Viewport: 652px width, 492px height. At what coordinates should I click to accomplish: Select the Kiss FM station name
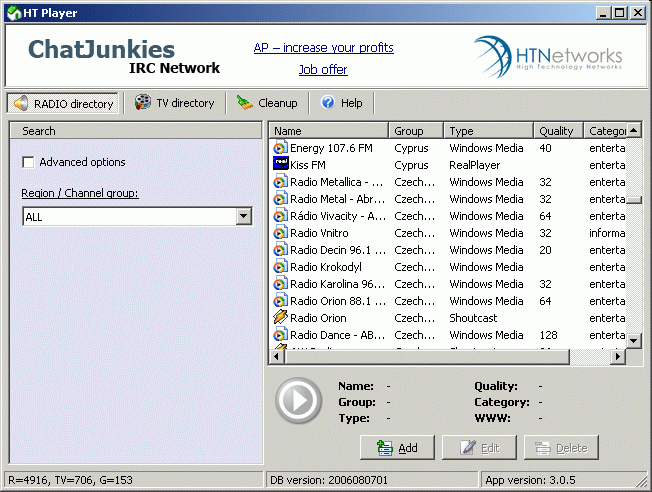point(308,165)
